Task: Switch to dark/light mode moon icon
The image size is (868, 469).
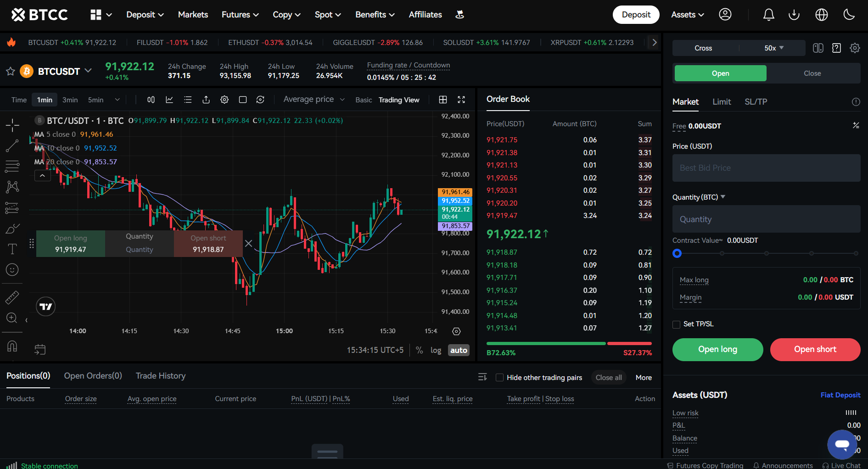Action: 849,15
